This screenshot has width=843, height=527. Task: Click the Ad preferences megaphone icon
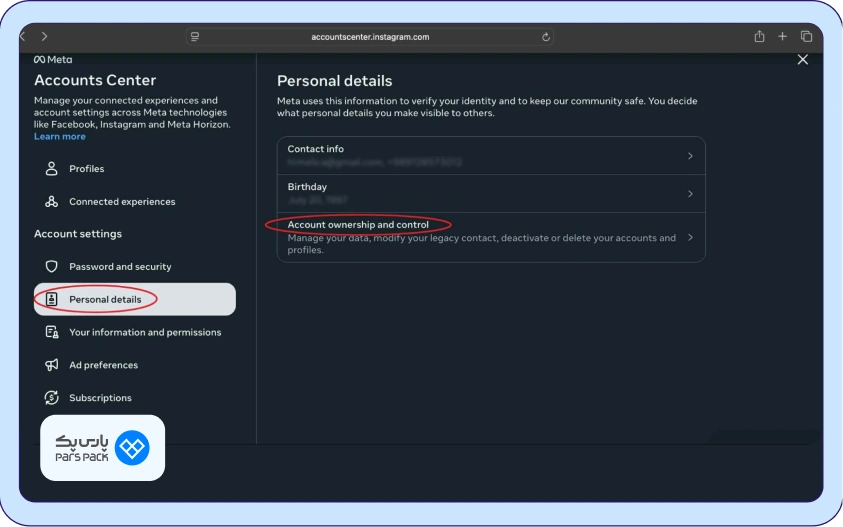click(x=52, y=365)
